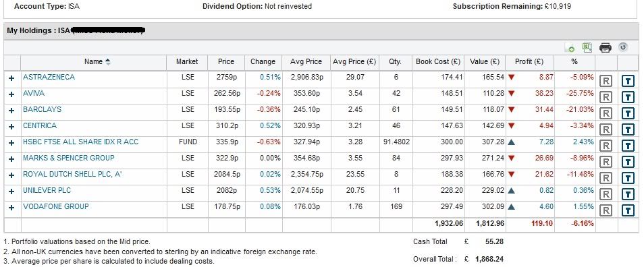Click the T trade icon for Royal Dutch Shell
Screen dimensions: 644x267
(x=628, y=178)
